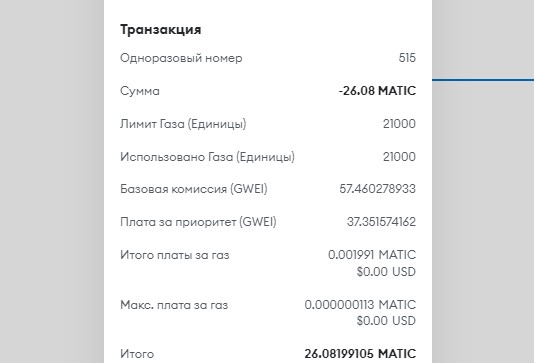Click the 26.08199105 MATIC total value
Viewport: 534px width, 363px height.
(x=360, y=354)
